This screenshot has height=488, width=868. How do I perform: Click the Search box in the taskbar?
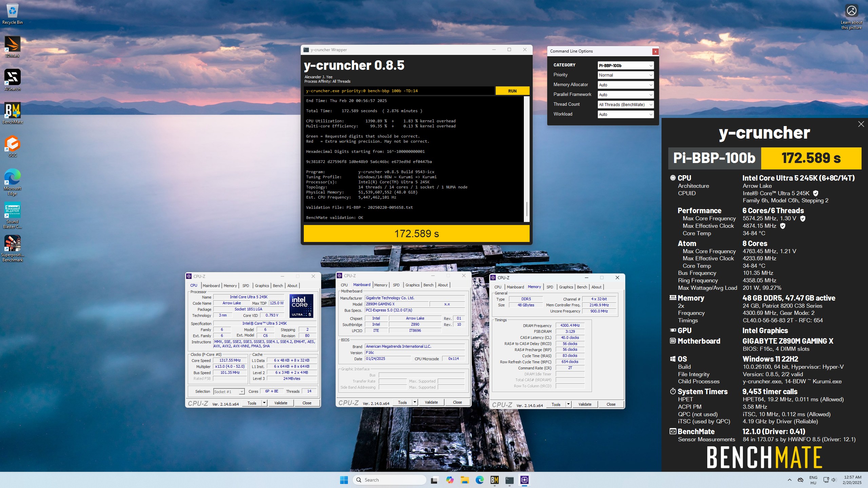[x=389, y=480]
